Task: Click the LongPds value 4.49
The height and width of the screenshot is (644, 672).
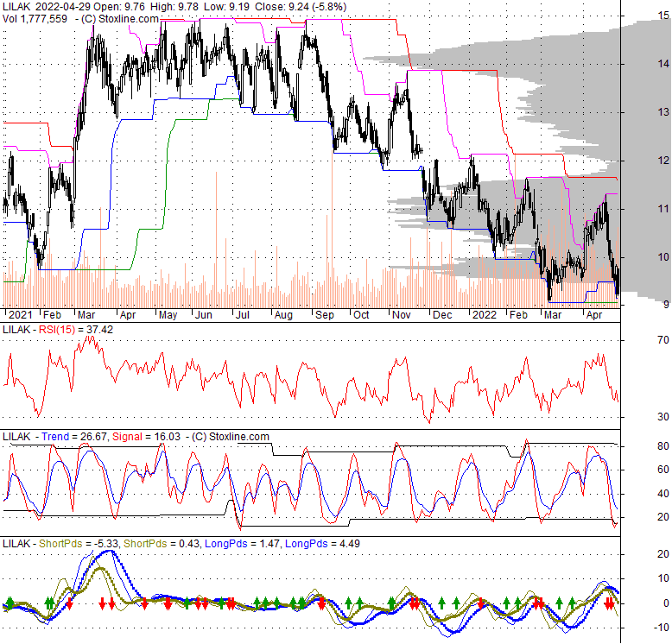Action: (x=349, y=544)
